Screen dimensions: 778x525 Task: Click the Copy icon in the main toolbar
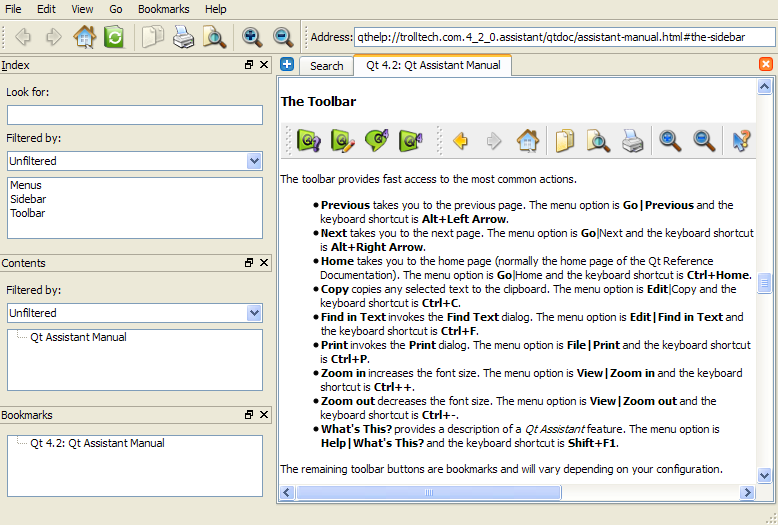click(152, 37)
